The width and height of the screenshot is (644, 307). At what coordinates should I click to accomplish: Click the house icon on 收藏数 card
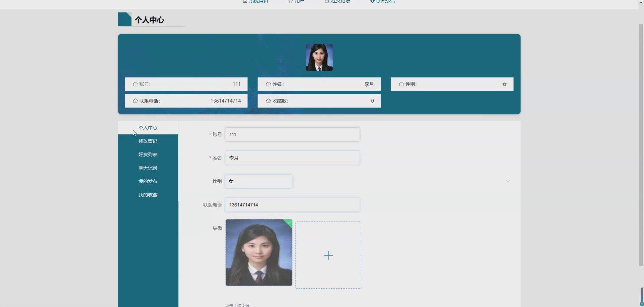click(268, 101)
